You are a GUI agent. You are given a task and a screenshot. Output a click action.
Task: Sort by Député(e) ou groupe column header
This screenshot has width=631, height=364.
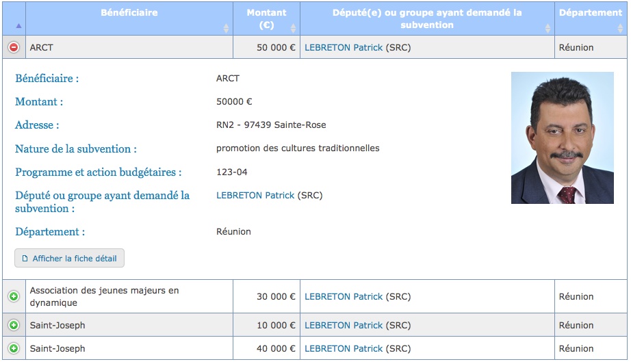427,18
